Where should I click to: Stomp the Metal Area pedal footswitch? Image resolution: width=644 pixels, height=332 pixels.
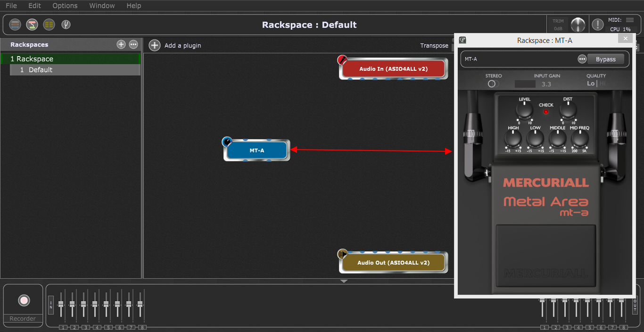[545, 256]
